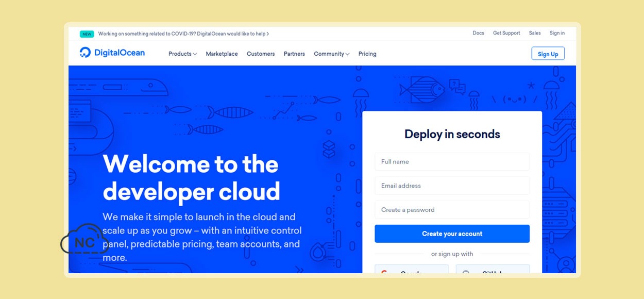Screen dimensions: 644x299
Task: Select the Create a password field
Action: coord(452,210)
